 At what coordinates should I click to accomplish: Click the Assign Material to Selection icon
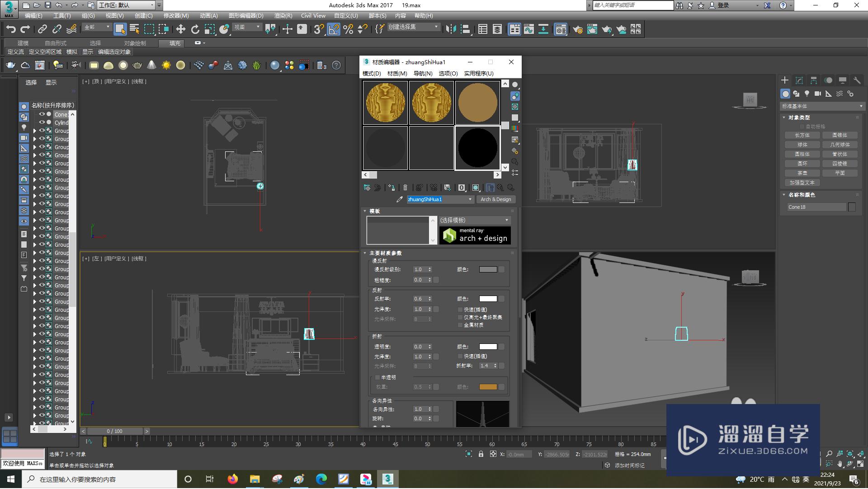392,188
